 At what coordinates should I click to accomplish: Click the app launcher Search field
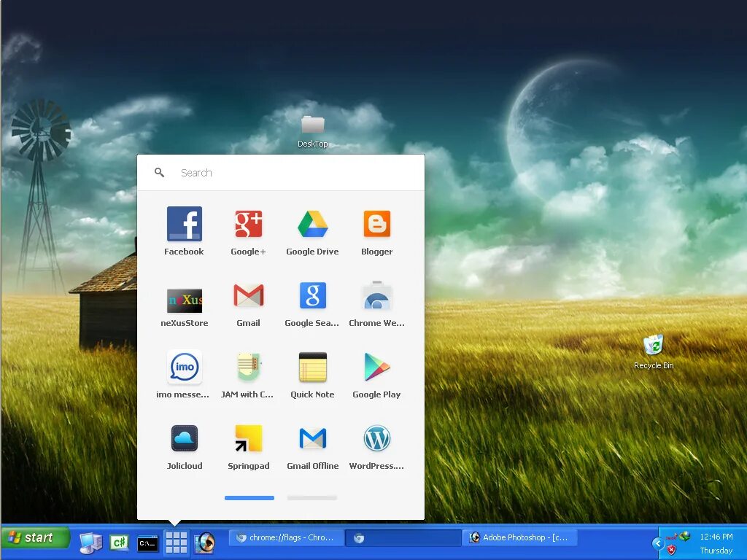[x=281, y=173]
